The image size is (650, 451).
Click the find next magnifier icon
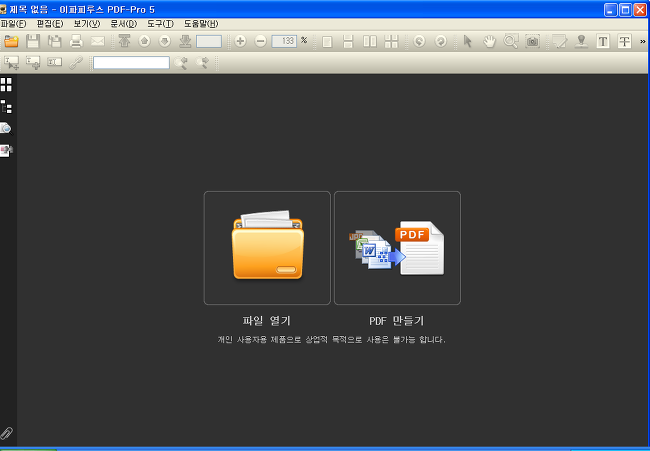click(x=202, y=63)
